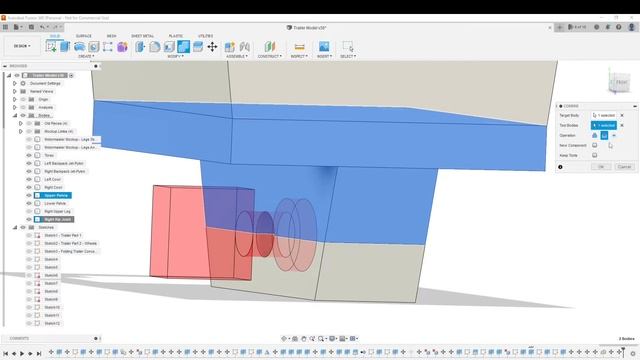640x360 pixels.
Task: Switch to the Utilities tab
Action: pos(205,36)
